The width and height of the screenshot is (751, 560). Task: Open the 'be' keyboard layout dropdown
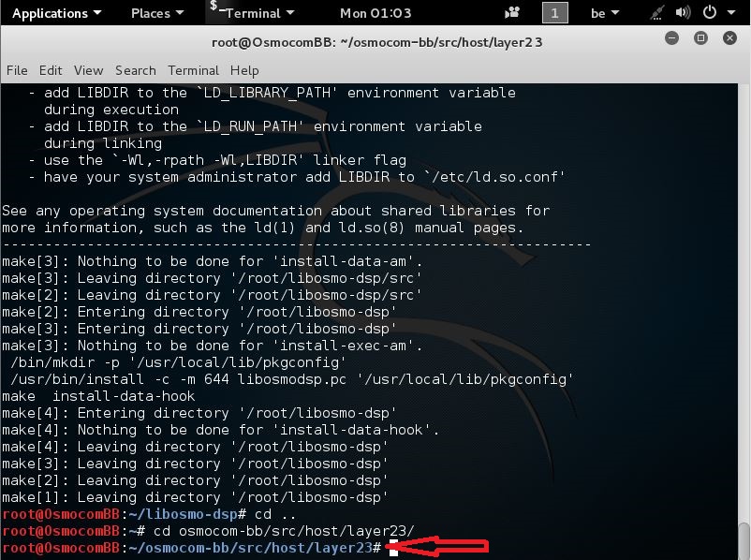click(x=604, y=13)
